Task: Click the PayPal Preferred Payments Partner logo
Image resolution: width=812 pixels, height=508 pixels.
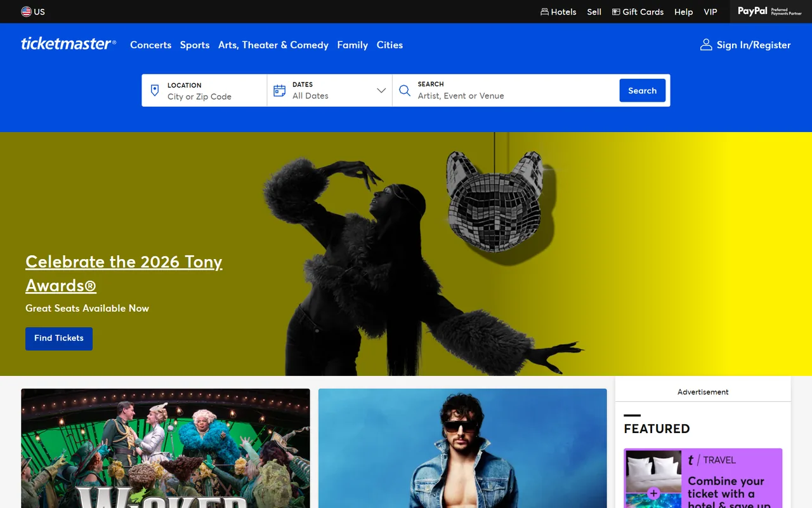Action: [769, 11]
